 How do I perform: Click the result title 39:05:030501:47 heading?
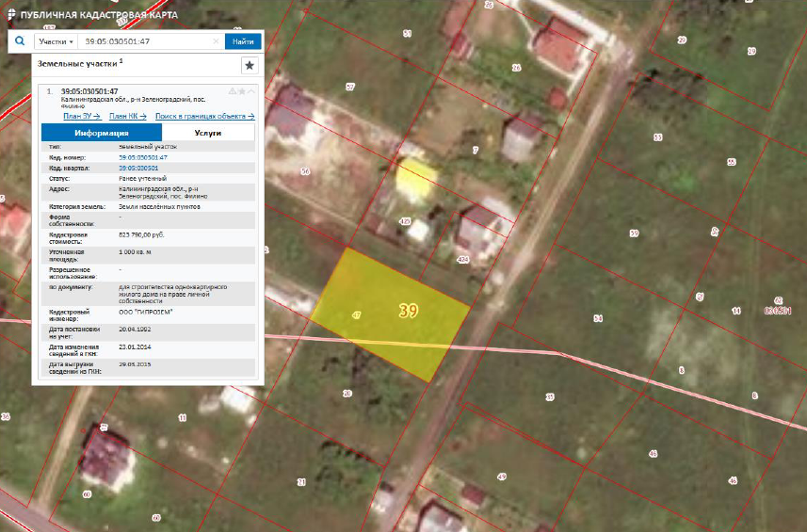pos(89,91)
